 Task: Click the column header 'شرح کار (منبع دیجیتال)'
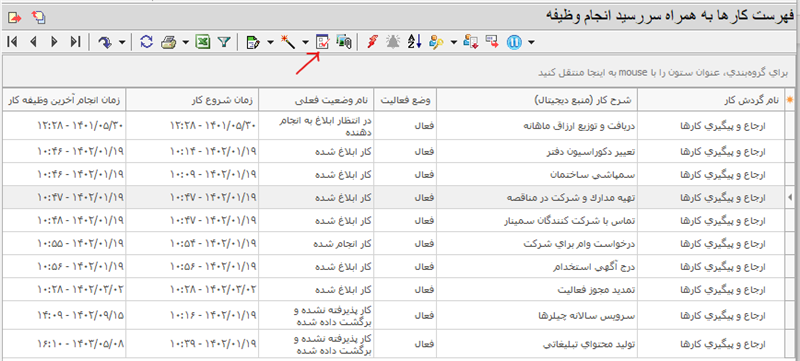(x=537, y=100)
